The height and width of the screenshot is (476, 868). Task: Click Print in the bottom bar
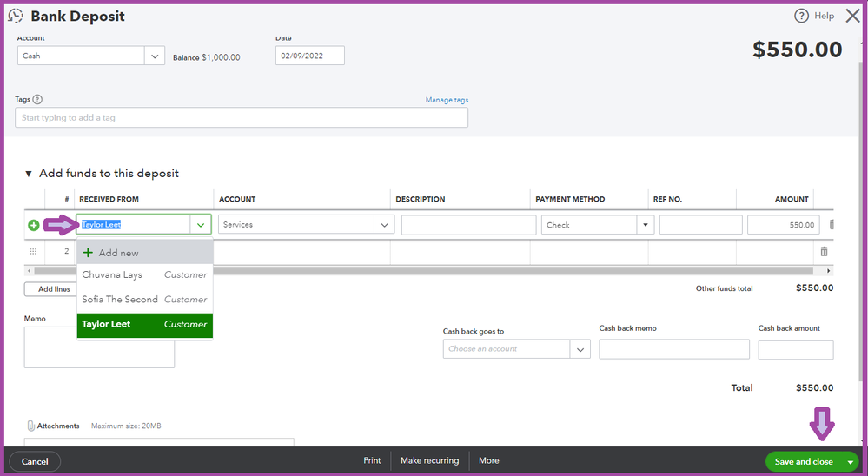coord(372,460)
